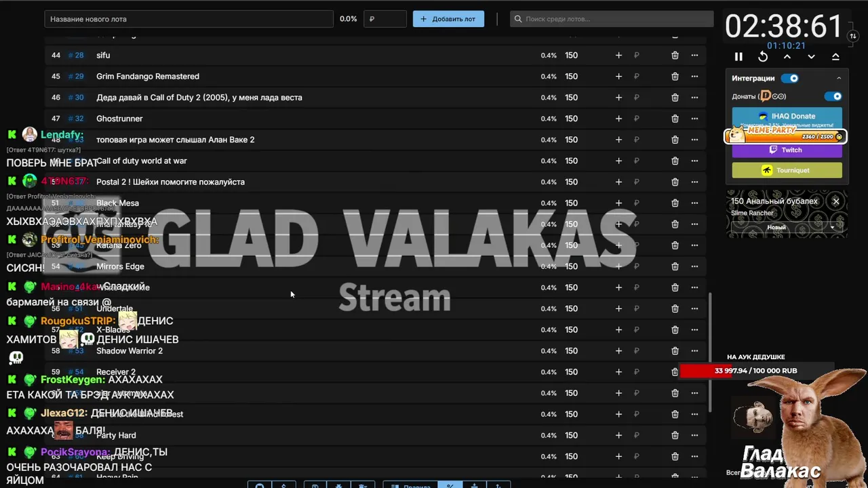Add amount to Call of duty world at war

[x=618, y=161]
